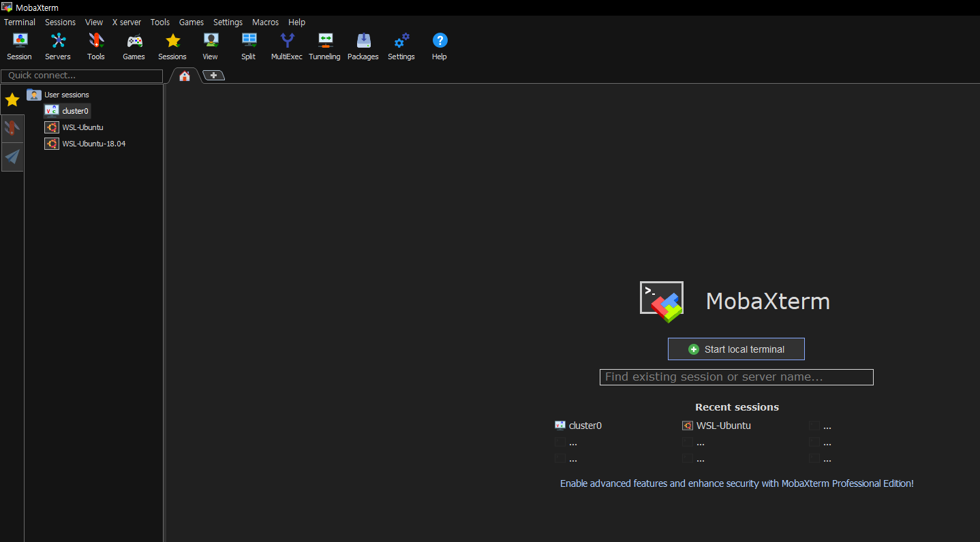980x542 pixels.
Task: Open the Tools toolbar icon
Action: pos(96,40)
